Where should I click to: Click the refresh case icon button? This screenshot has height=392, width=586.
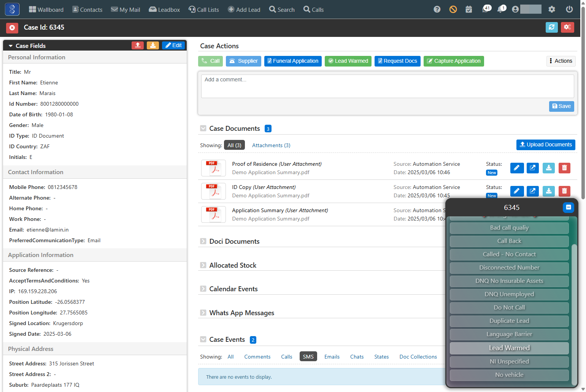coord(551,27)
